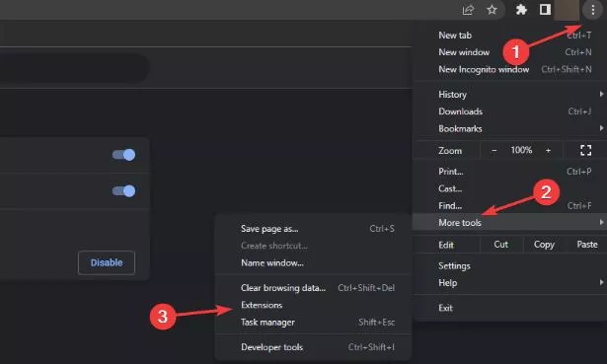The height and width of the screenshot is (364, 607).
Task: Select New tab from the menu
Action: point(510,36)
